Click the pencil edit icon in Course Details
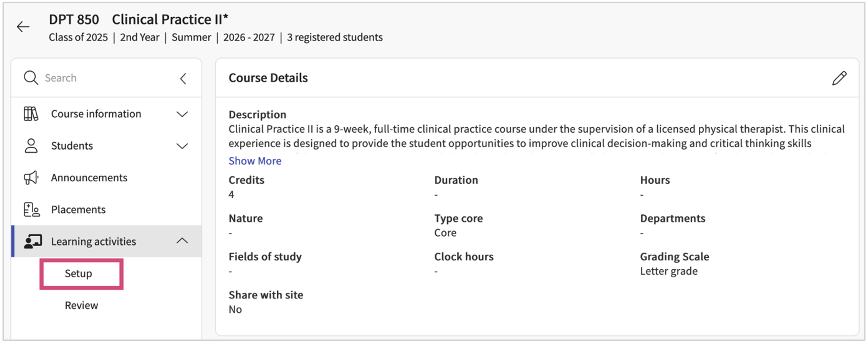 click(839, 79)
